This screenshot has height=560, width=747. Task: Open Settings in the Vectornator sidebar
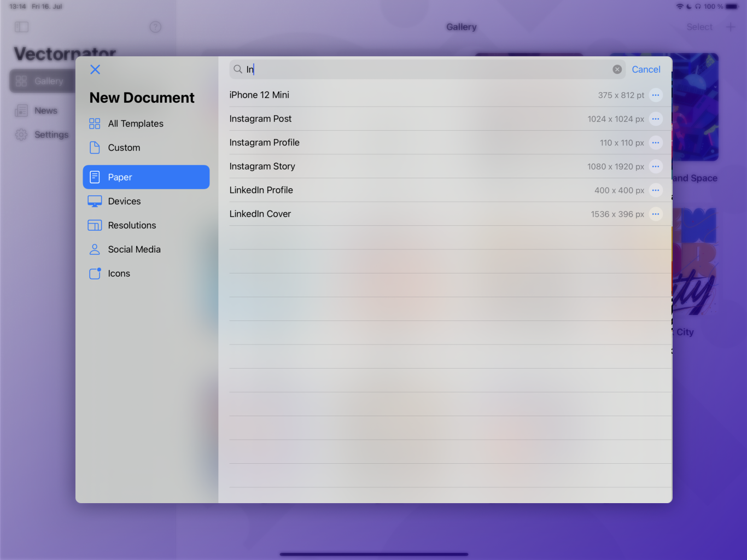pos(51,135)
